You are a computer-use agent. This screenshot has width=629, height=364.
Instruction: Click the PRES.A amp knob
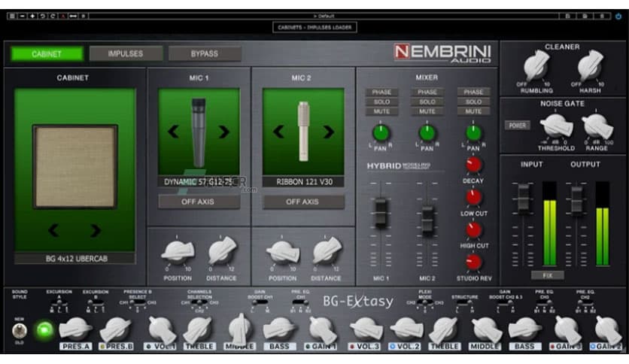pyautogui.click(x=75, y=329)
